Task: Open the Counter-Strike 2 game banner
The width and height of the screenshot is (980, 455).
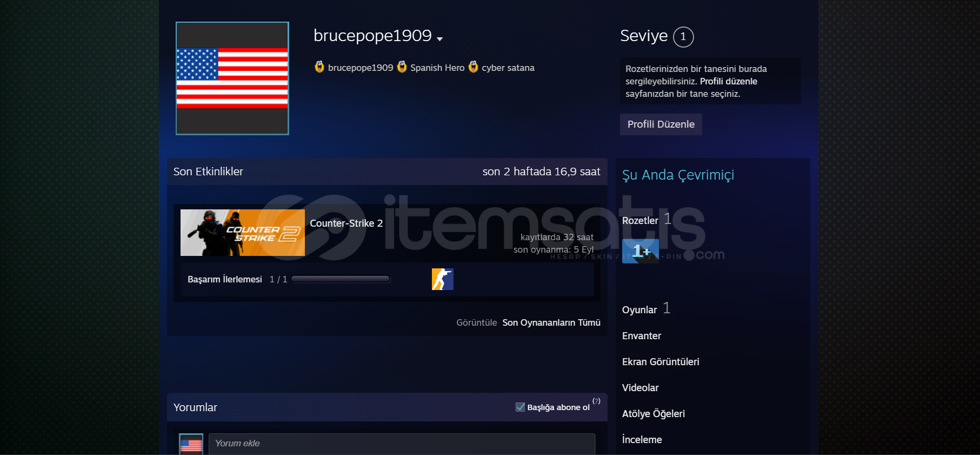Action: pos(243,233)
